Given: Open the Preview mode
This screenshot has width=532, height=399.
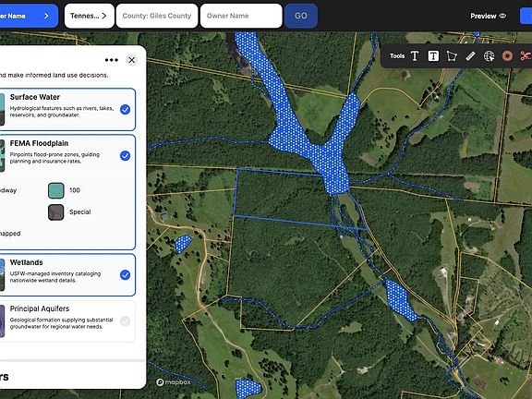Looking at the screenshot, I should (x=488, y=16).
